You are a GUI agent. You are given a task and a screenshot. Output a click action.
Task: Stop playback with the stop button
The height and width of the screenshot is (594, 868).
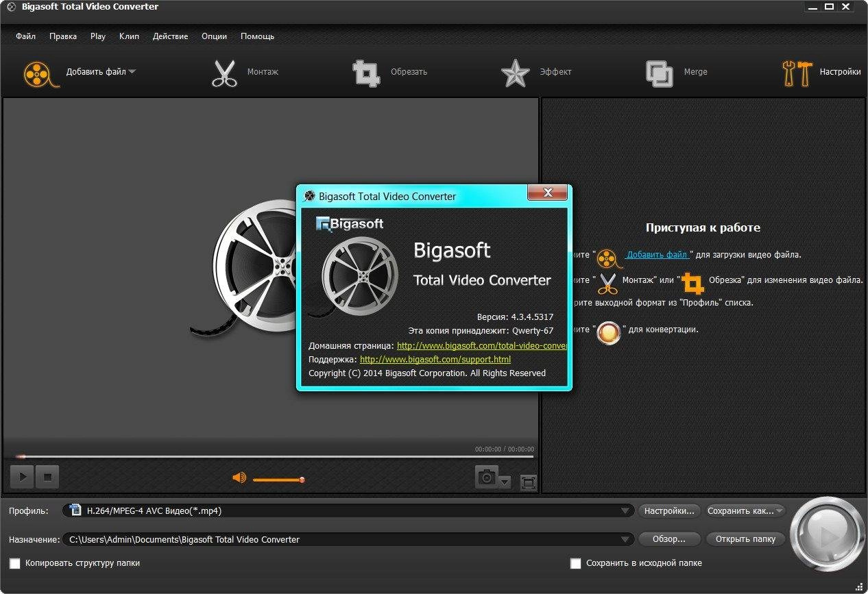47,477
